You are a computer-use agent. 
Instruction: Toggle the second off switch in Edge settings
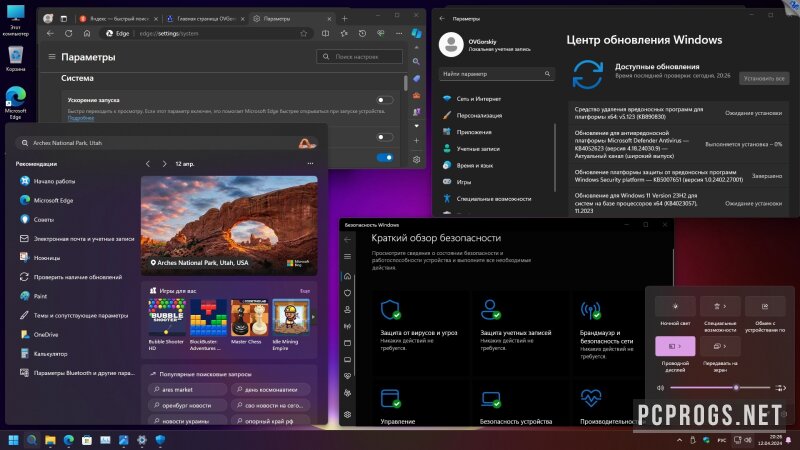385,137
